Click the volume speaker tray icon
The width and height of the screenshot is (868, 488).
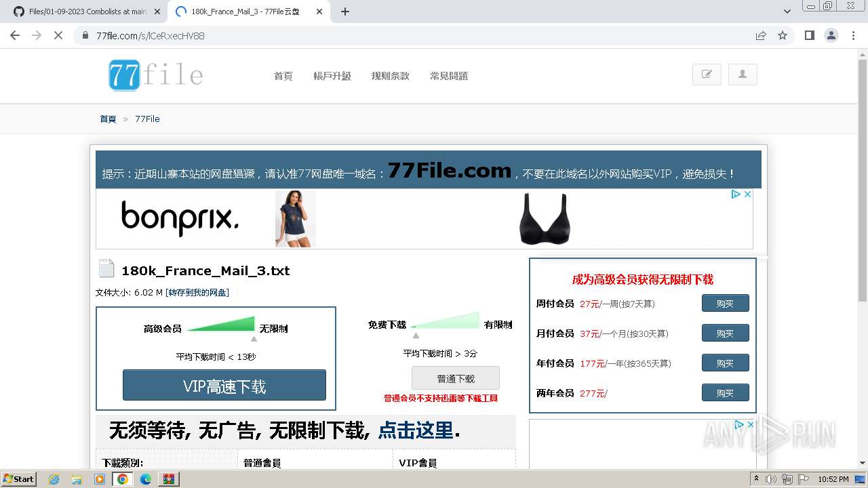coord(771,479)
